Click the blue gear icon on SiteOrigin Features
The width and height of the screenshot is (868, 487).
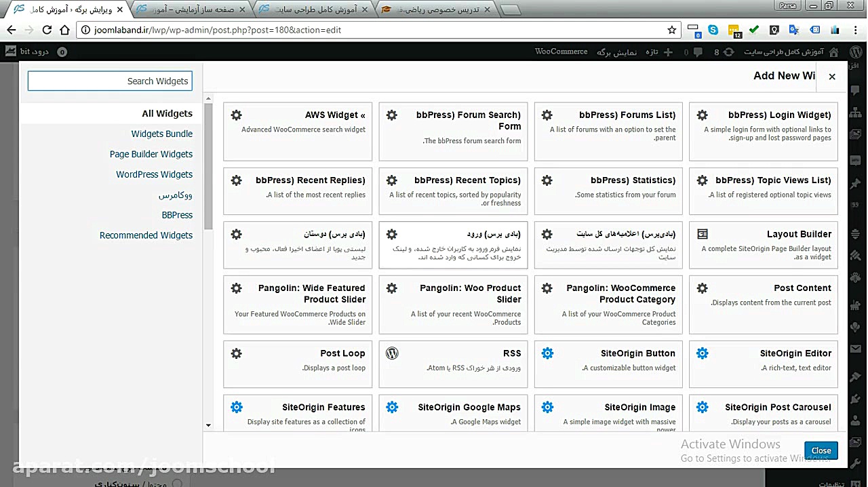point(236,408)
